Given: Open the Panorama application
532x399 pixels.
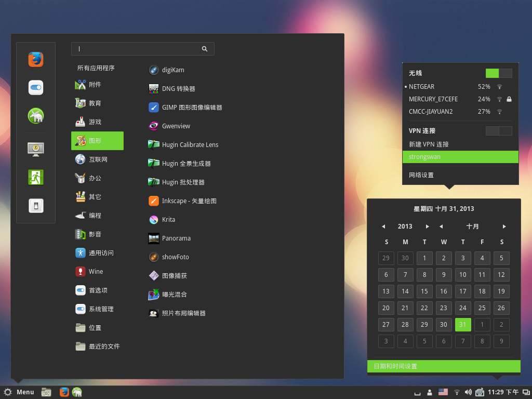Looking at the screenshot, I should click(x=170, y=238).
